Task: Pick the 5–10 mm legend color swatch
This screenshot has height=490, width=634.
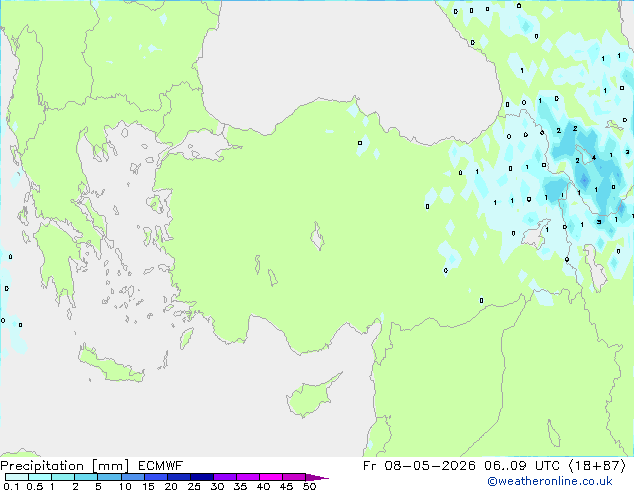Action: [x=109, y=477]
